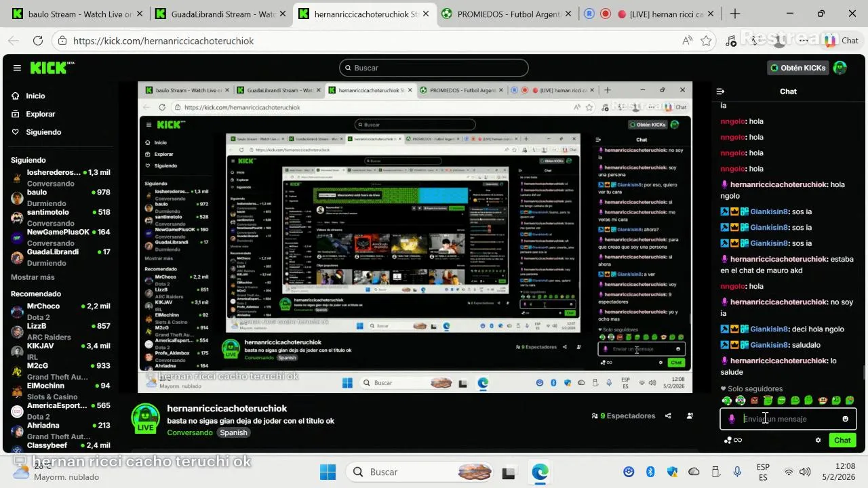868x488 pixels.
Task: Click the Buscar search box on Kick
Action: click(x=434, y=68)
